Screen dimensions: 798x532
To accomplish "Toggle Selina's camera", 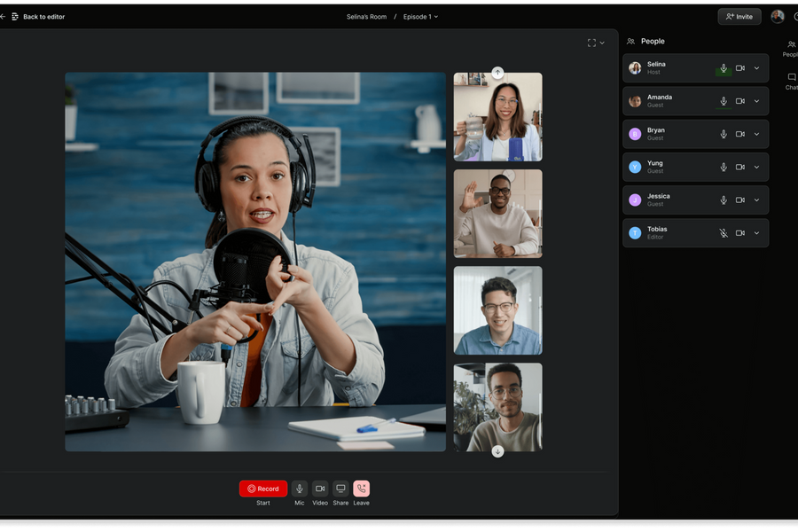I will coord(740,68).
